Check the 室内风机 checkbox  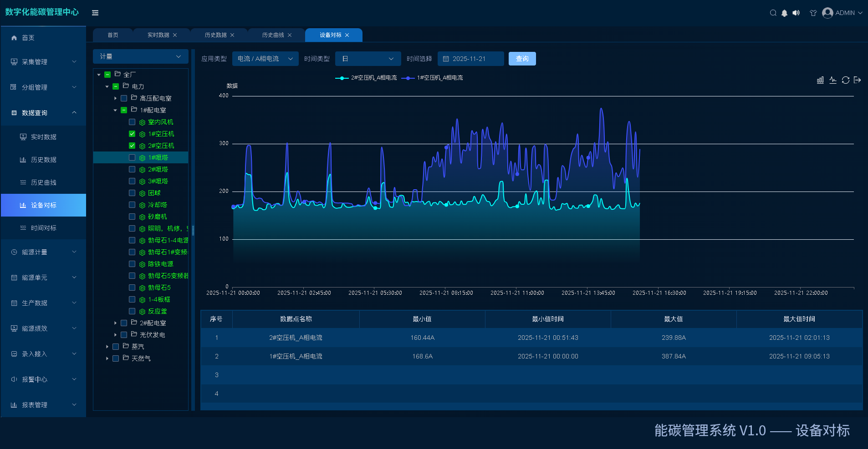[x=132, y=122]
